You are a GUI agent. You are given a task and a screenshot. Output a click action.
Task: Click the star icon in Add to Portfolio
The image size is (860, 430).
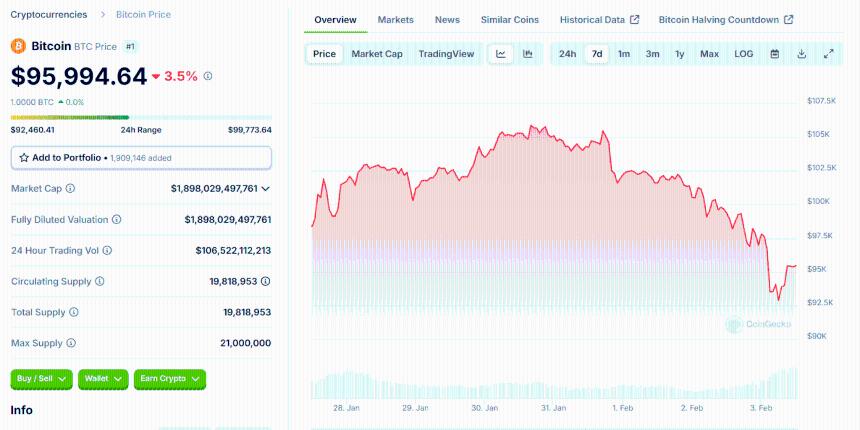coord(24,157)
